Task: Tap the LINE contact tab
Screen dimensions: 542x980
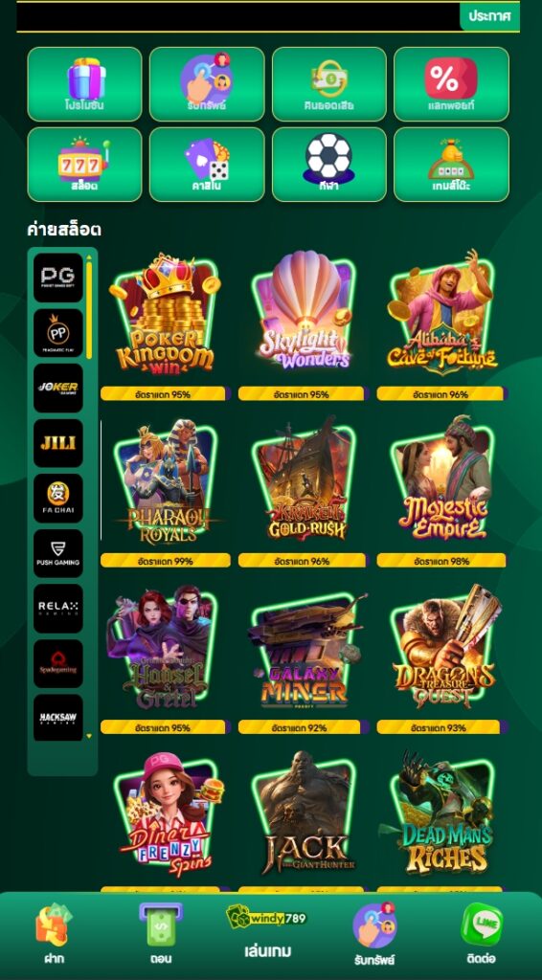Action: 482,932
